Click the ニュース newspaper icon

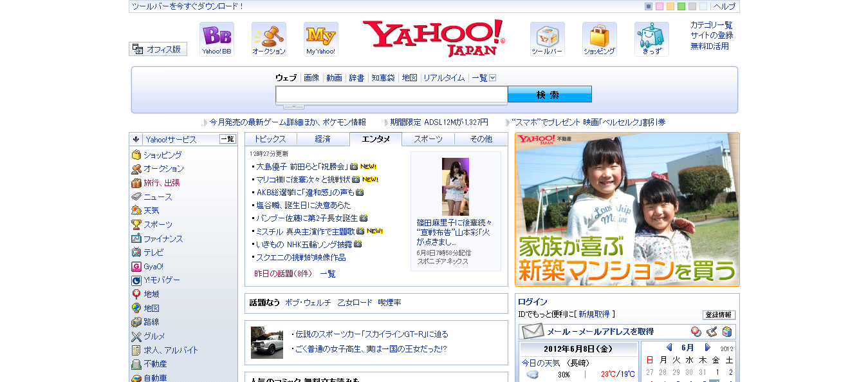(x=136, y=196)
